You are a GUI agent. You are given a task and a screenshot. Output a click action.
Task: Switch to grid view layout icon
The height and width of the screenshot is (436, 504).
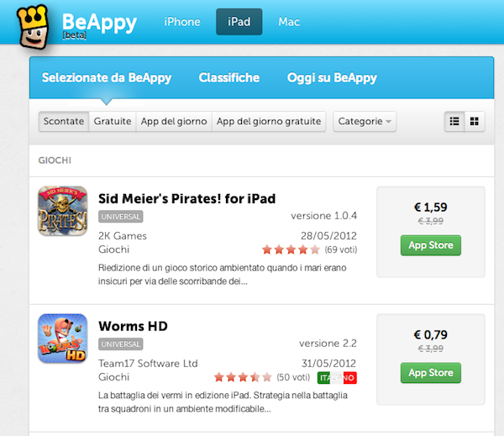tap(475, 122)
